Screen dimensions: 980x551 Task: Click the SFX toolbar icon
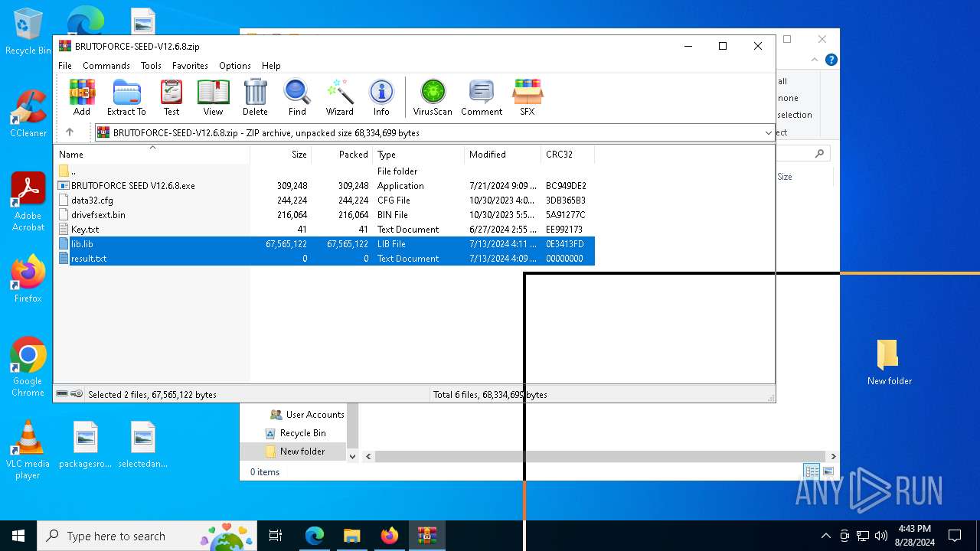[528, 97]
